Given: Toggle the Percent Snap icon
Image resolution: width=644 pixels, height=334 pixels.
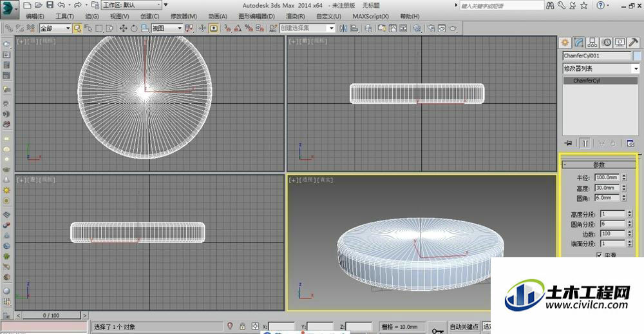Looking at the screenshot, I should tap(249, 28).
